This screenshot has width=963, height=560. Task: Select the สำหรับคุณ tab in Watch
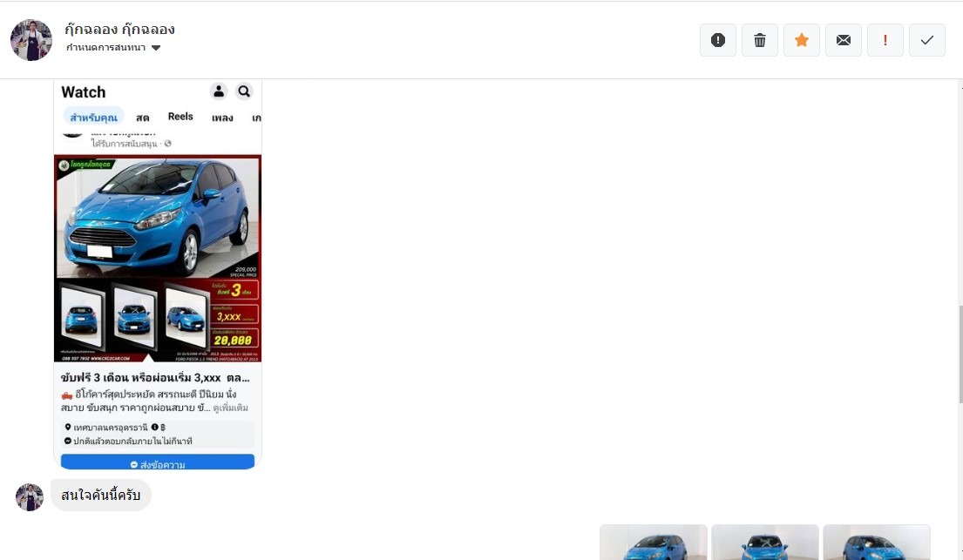[93, 117]
